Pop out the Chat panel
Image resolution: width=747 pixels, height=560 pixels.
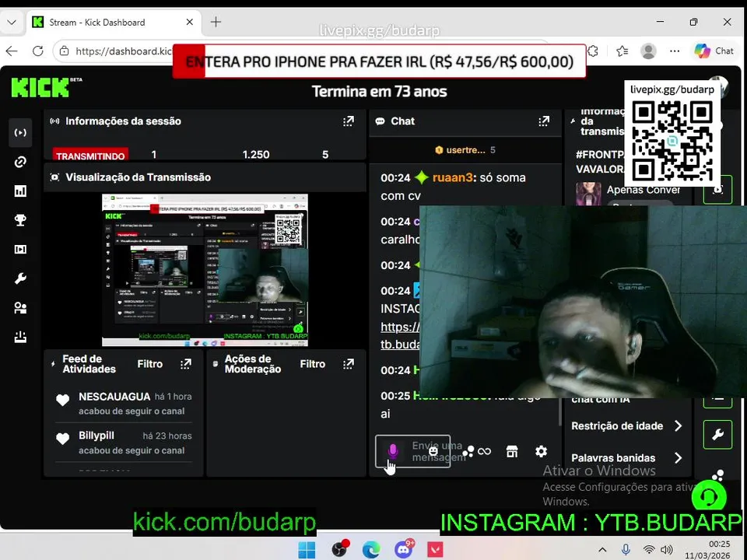544,121
